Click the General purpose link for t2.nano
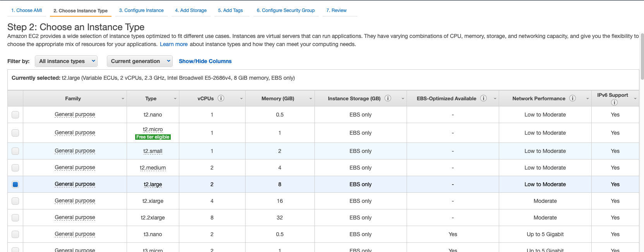The image size is (644, 252). click(x=75, y=115)
